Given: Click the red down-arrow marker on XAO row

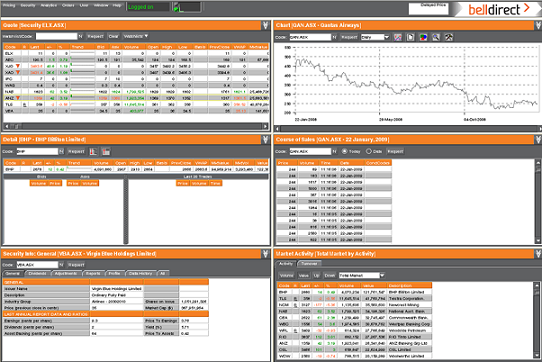Looking at the screenshot, I should click(x=18, y=72).
